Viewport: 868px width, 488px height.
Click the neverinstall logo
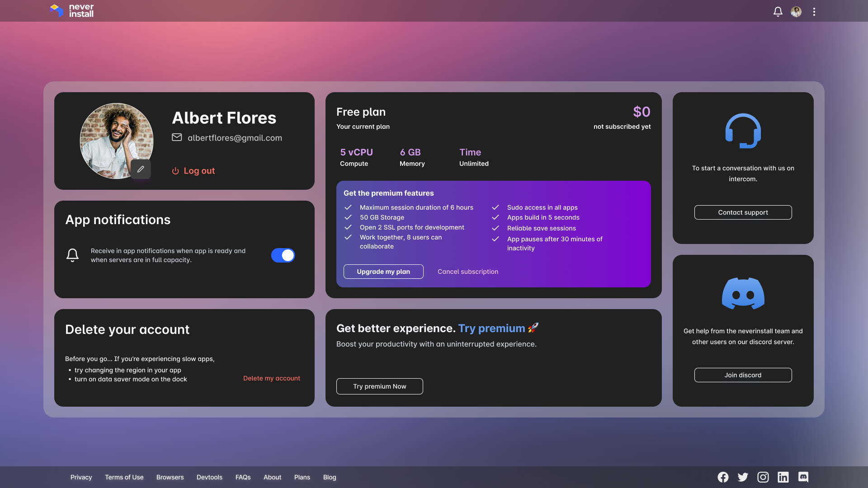point(72,11)
